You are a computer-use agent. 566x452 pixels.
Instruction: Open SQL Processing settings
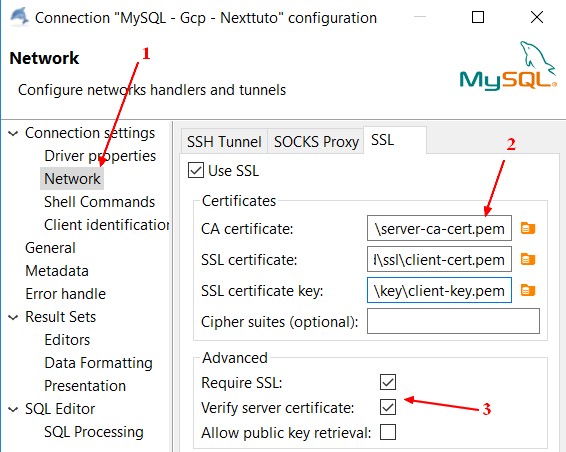pos(94,432)
